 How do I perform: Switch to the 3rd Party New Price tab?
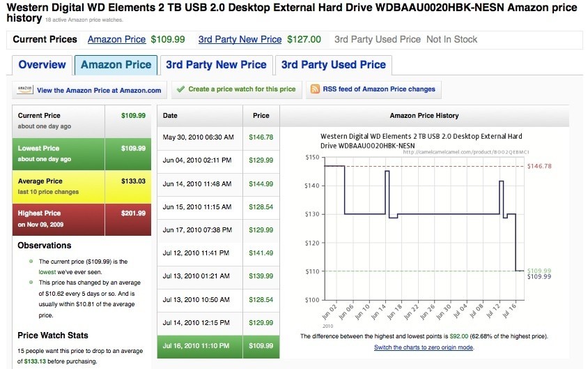point(216,65)
